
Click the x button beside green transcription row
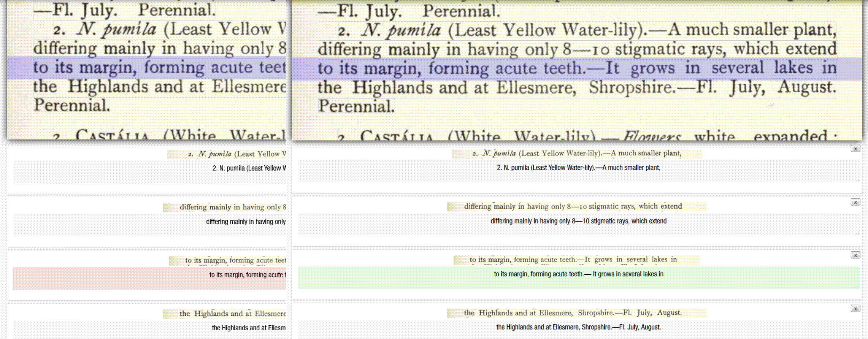(x=855, y=255)
